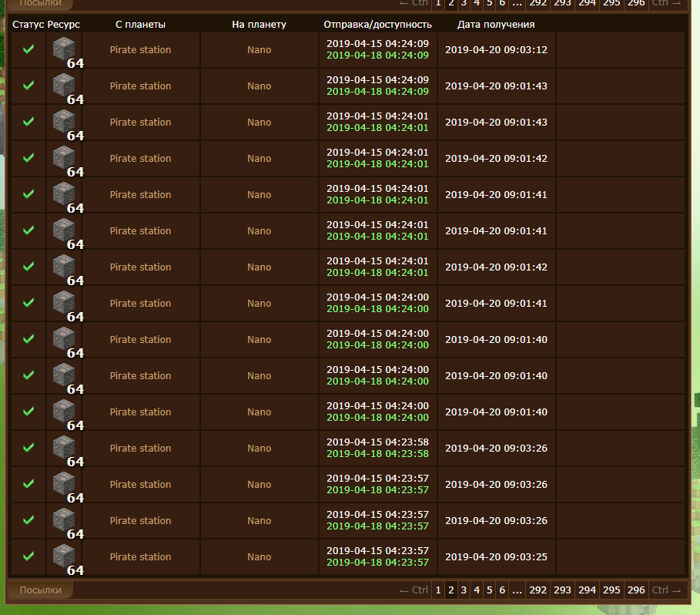Go to page 1 in bottom pagination
This screenshot has height=615, width=700.
click(438, 590)
